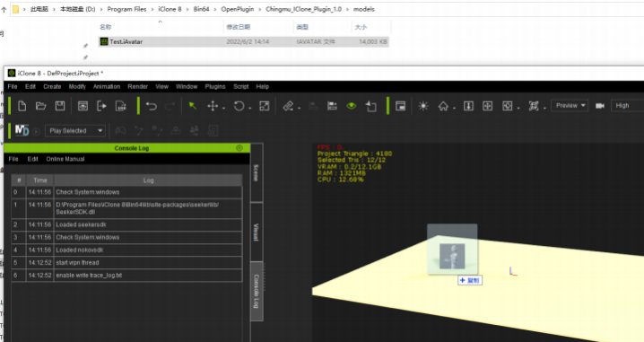Click the video camera icon beside Preview
644x342 pixels.
[x=600, y=106]
